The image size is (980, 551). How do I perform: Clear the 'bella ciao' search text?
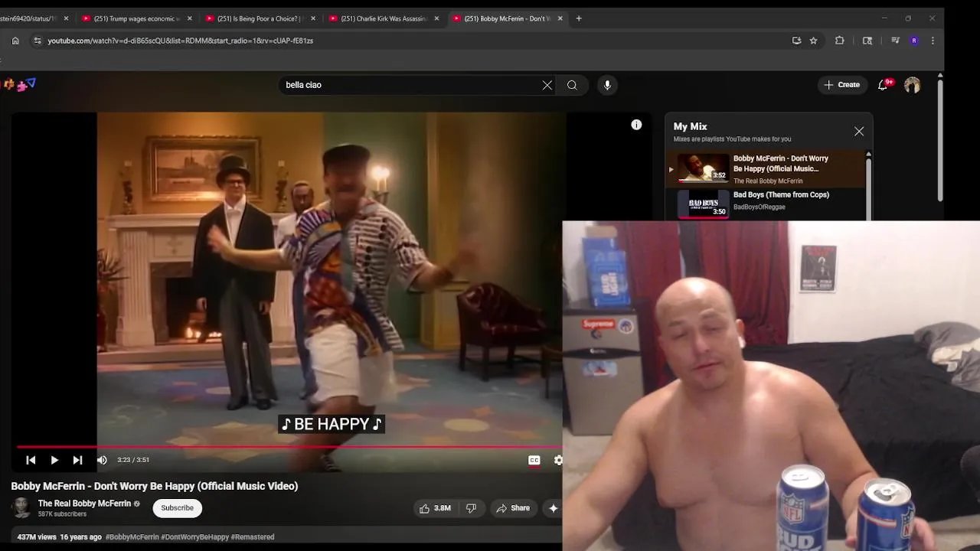pyautogui.click(x=547, y=85)
